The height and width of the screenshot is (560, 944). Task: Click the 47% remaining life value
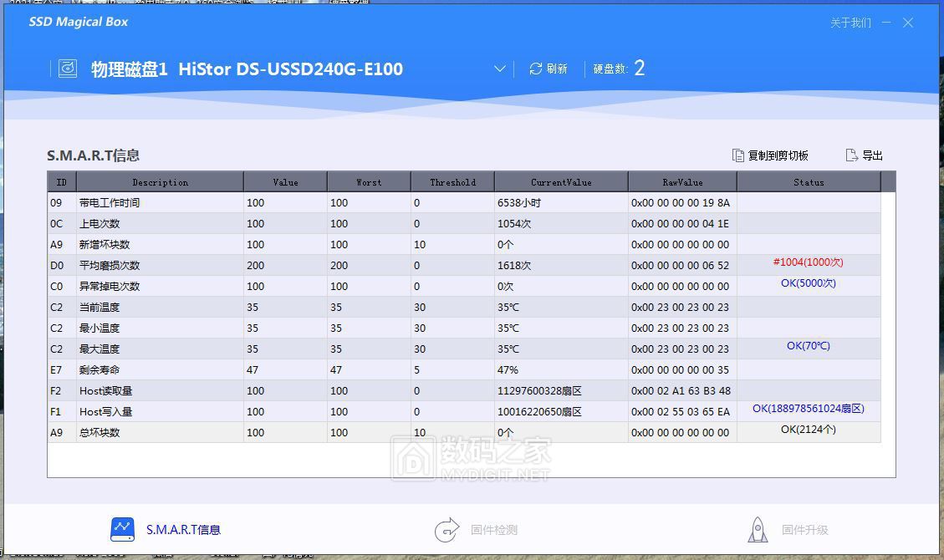pos(508,370)
